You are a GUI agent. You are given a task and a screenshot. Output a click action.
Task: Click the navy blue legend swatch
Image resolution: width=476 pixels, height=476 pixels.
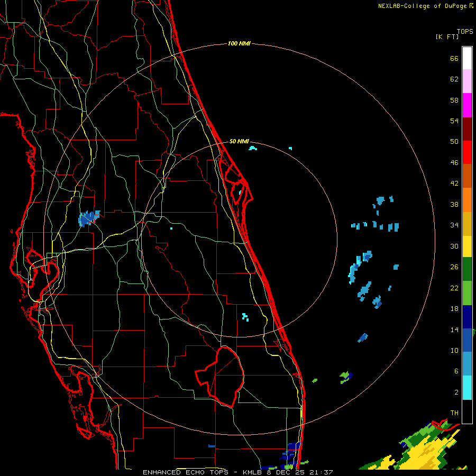[x=467, y=317]
